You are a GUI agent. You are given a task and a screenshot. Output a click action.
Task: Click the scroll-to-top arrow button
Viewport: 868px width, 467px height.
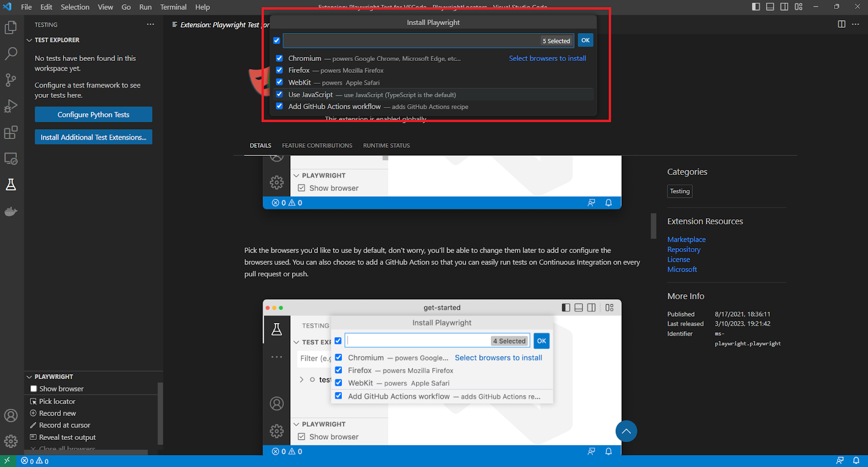(626, 431)
